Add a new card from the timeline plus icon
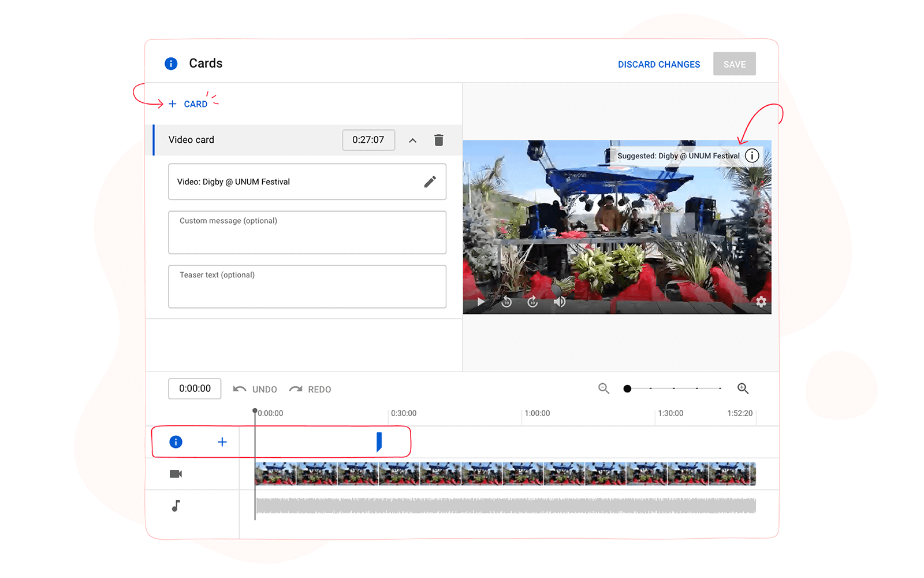The image size is (924, 578). (222, 442)
